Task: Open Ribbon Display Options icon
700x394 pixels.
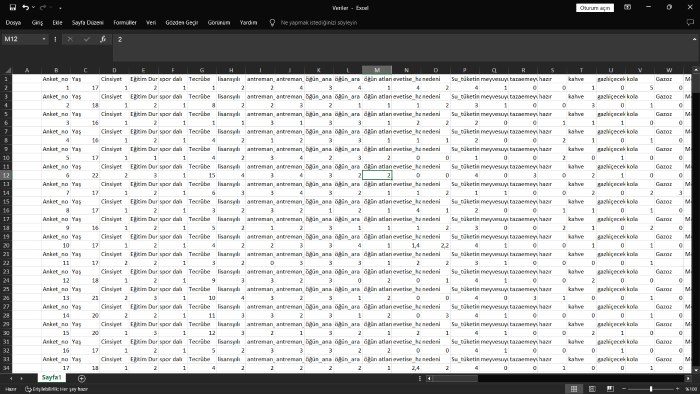Action: [x=627, y=7]
